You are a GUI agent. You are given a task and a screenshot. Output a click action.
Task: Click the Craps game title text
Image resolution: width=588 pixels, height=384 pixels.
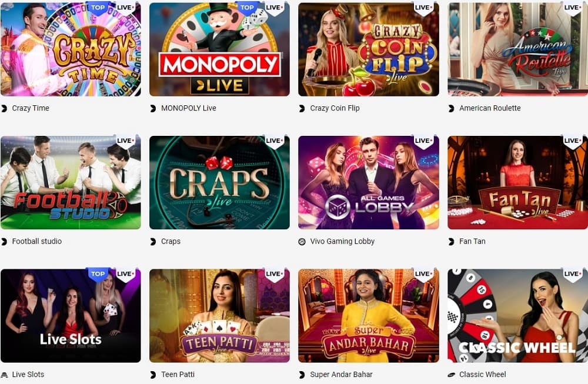[171, 242]
